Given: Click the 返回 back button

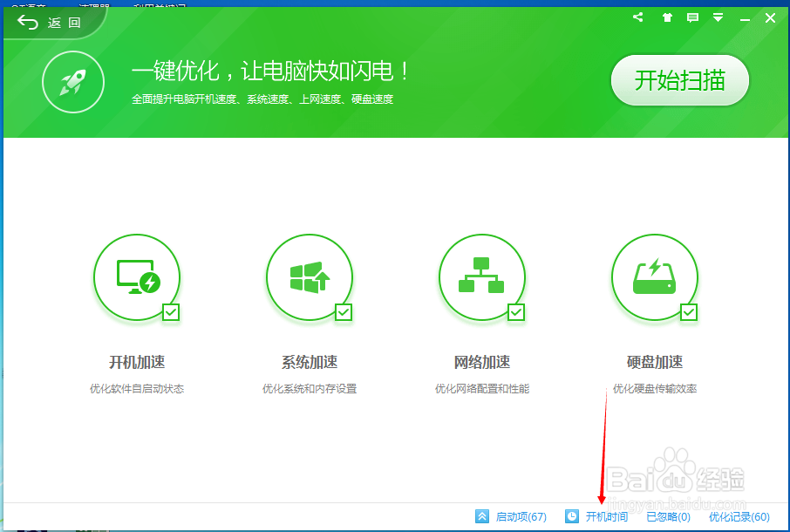Looking at the screenshot, I should 48,23.
